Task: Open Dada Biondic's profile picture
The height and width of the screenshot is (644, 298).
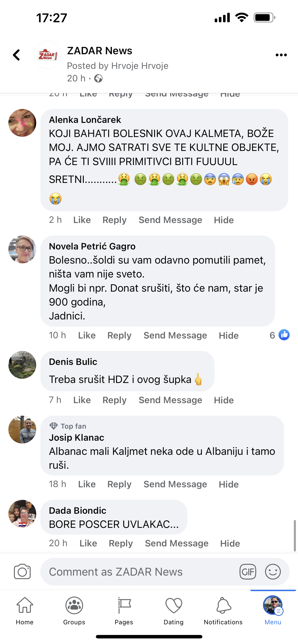Action: point(22,513)
